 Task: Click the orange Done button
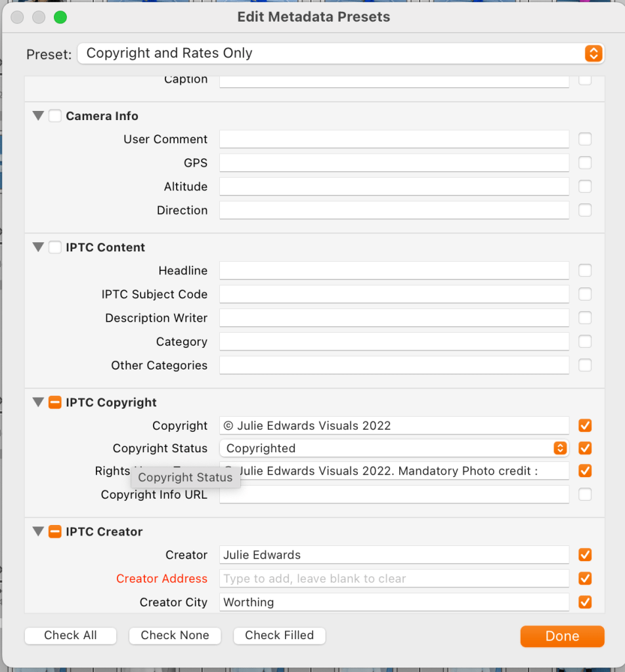[x=562, y=636]
